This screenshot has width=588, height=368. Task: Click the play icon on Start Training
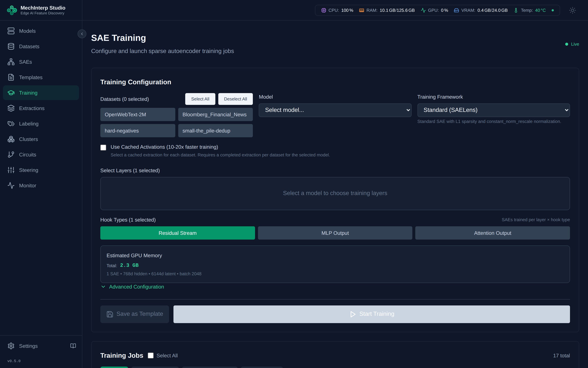[x=353, y=314]
